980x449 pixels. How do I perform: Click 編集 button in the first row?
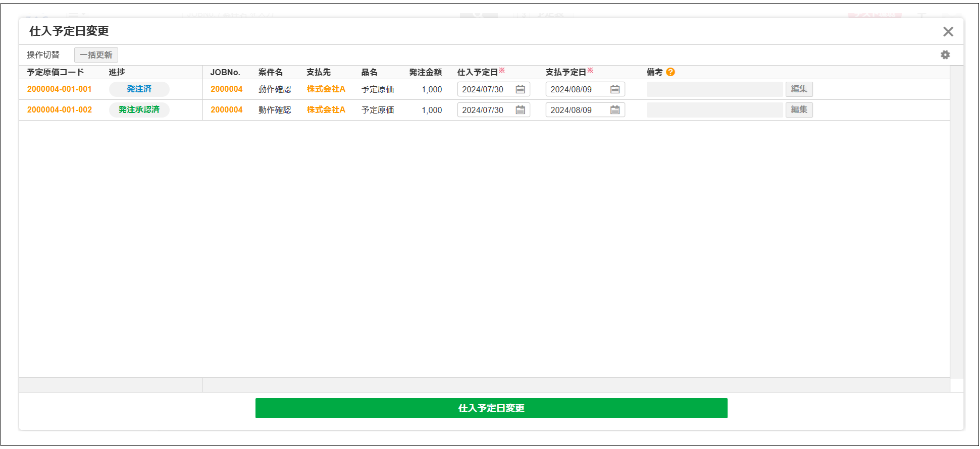pyautogui.click(x=799, y=89)
